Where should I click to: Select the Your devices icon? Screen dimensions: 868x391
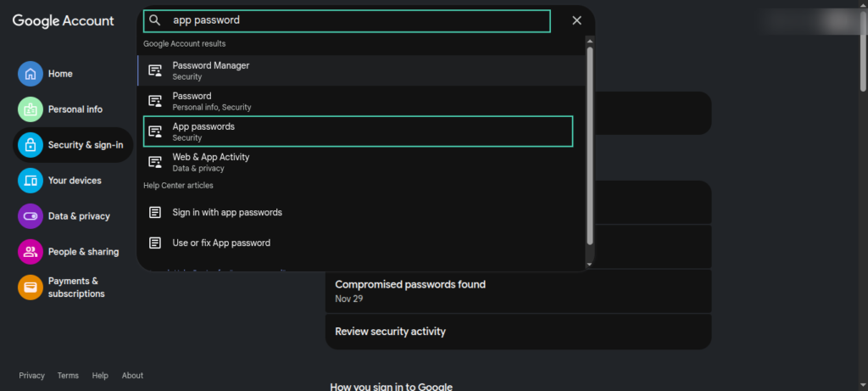(x=31, y=181)
